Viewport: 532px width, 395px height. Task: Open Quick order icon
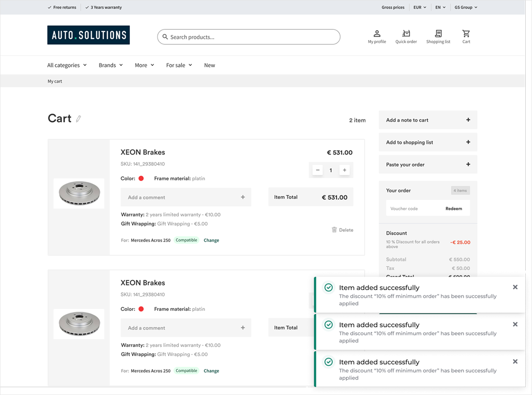(406, 34)
